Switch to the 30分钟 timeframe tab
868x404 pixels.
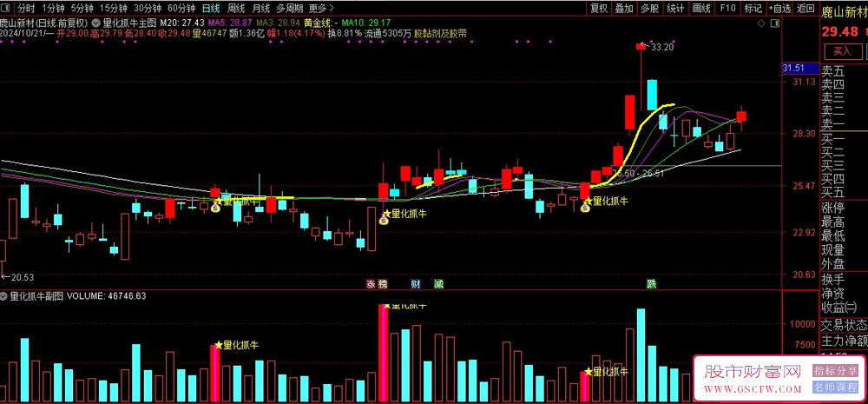point(148,9)
